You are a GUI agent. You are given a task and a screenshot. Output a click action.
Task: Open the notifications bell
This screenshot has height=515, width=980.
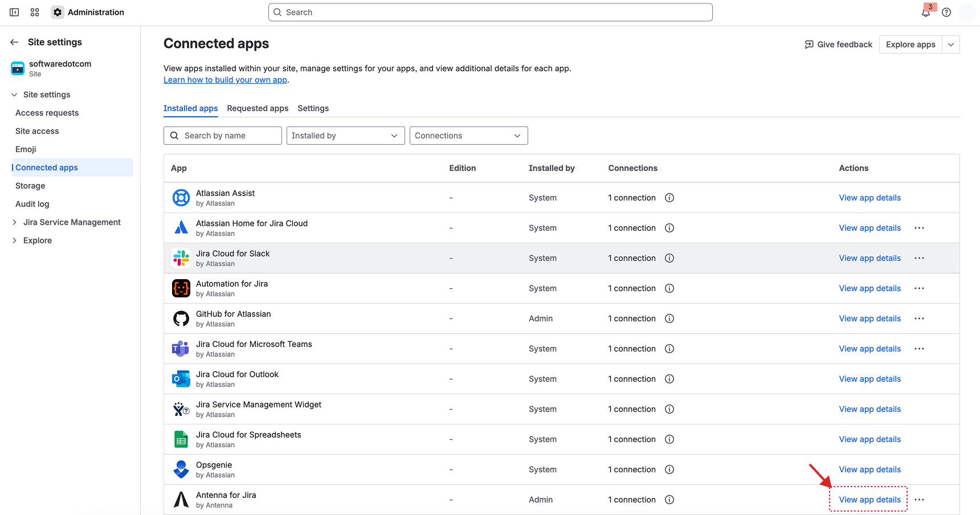coord(926,12)
